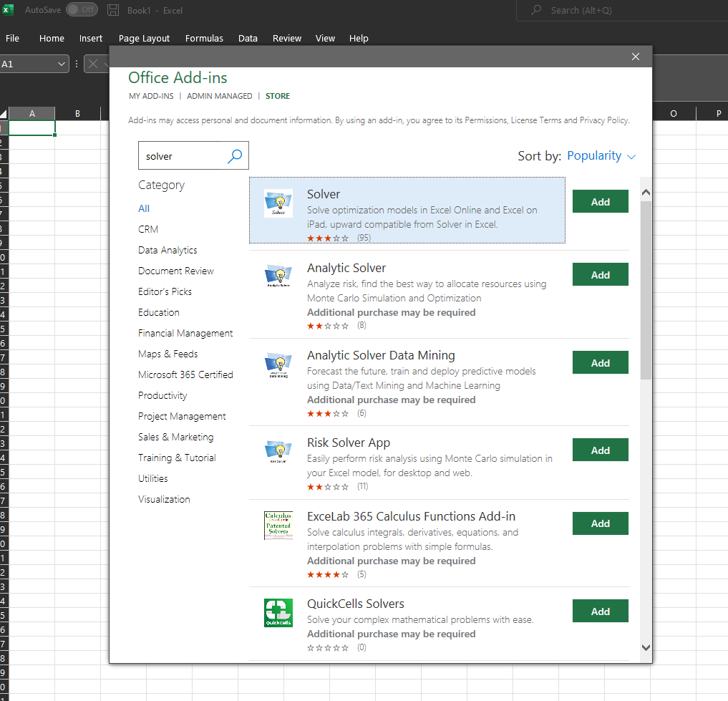This screenshot has height=701, width=728.
Task: Select the Education category
Action: pyautogui.click(x=159, y=312)
